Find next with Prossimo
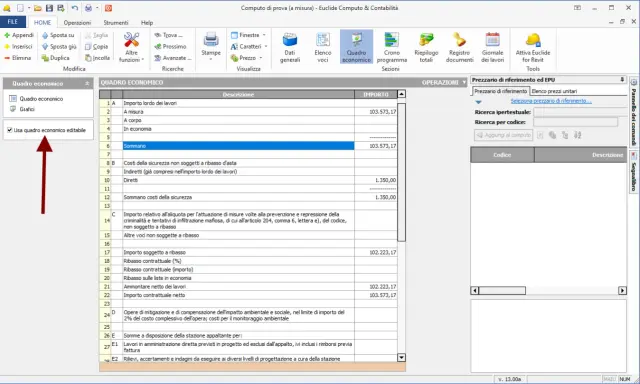The width and height of the screenshot is (640, 384). click(170, 47)
